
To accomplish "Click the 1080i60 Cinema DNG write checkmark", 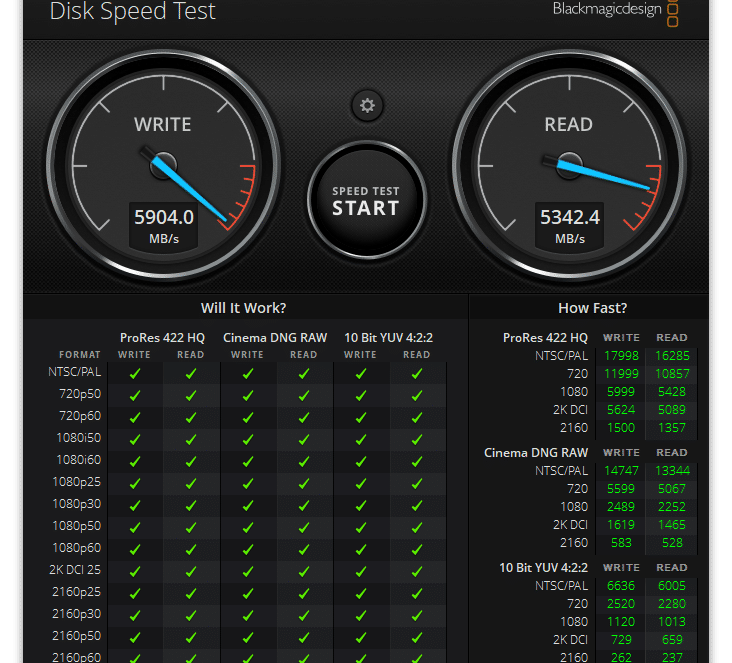I will (248, 461).
